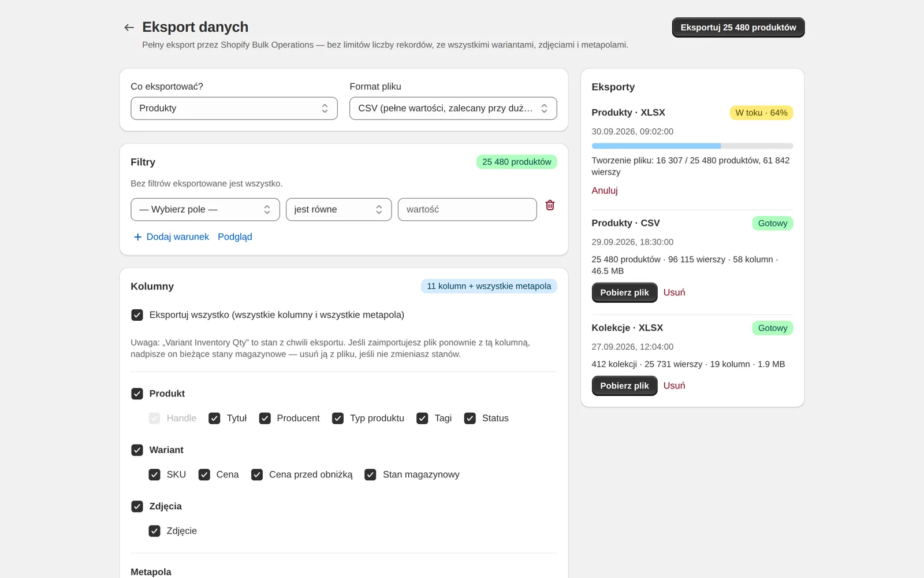Click the Produkty XLSX export progress bar

point(692,146)
